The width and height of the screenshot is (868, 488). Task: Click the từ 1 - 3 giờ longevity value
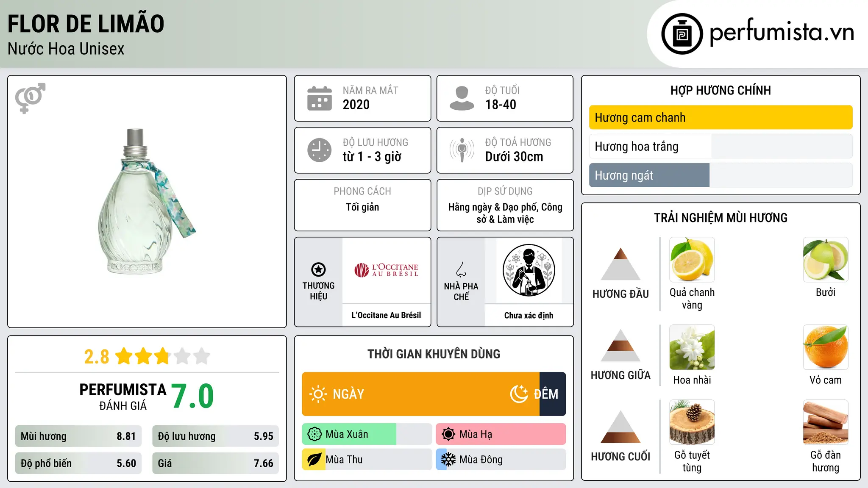tap(372, 157)
